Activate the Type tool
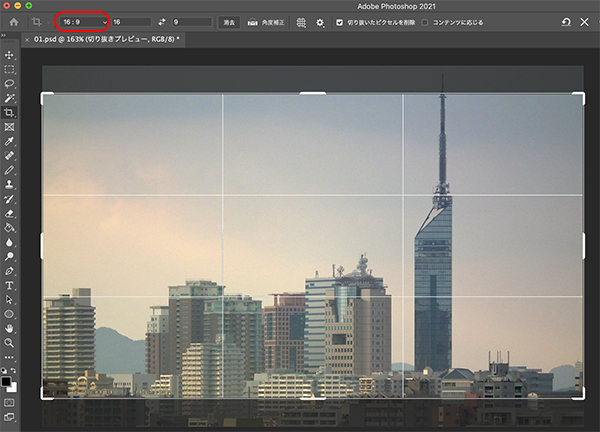600x432 pixels. point(10,285)
